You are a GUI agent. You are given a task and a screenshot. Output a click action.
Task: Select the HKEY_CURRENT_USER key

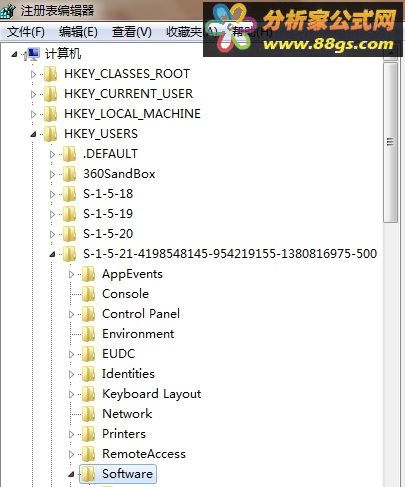coord(129,94)
